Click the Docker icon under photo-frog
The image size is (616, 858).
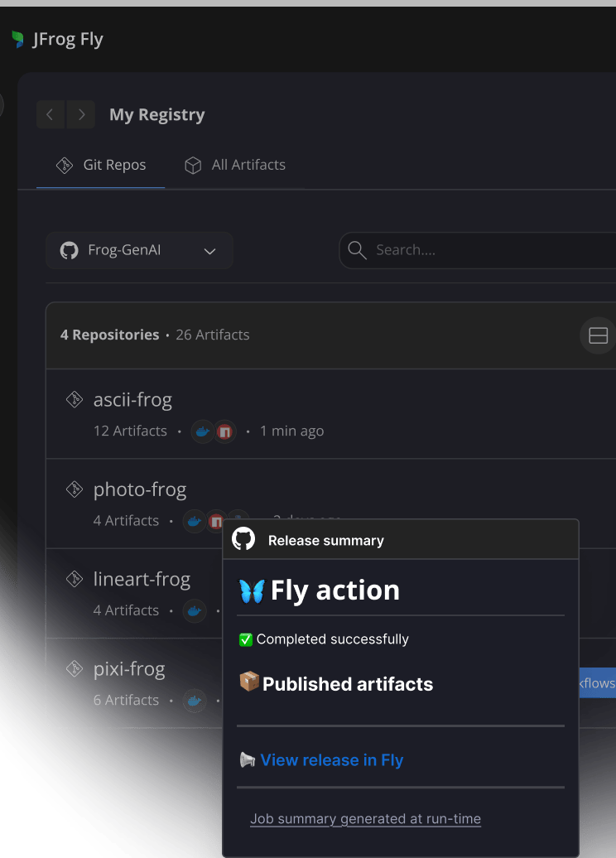[x=195, y=521]
